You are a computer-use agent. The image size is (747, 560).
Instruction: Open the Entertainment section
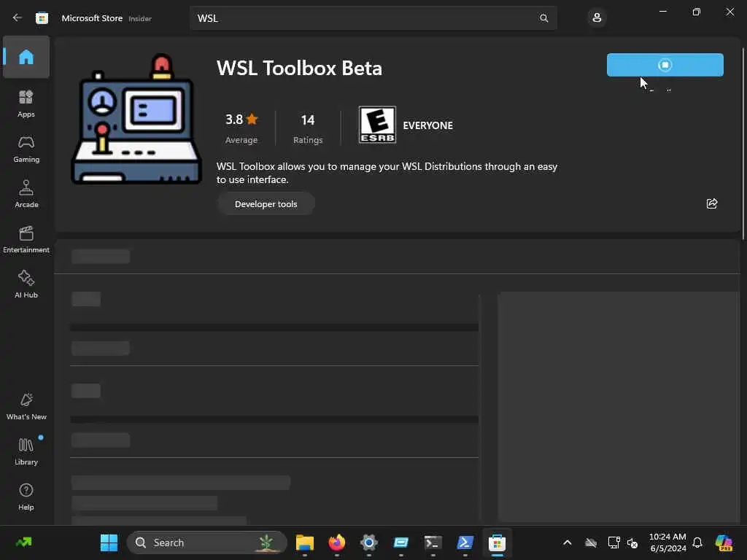pyautogui.click(x=26, y=239)
